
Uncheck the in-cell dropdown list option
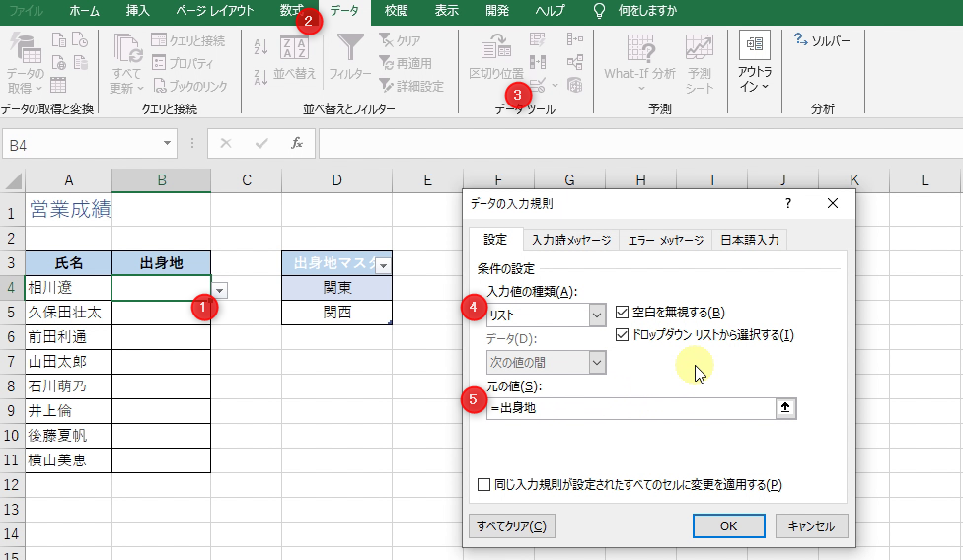pyautogui.click(x=623, y=335)
